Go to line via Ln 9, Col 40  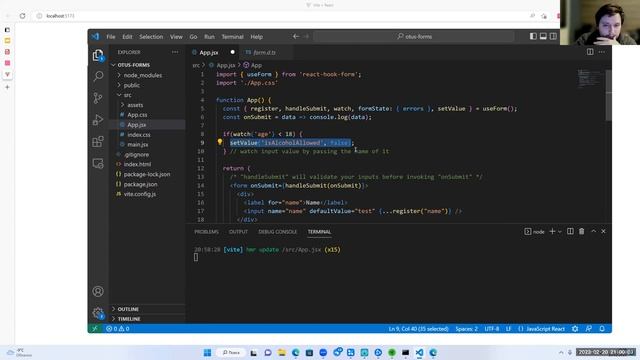418,329
